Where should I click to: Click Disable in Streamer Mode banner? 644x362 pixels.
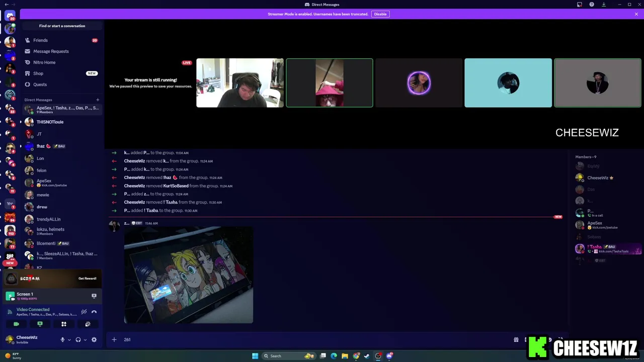click(x=380, y=14)
